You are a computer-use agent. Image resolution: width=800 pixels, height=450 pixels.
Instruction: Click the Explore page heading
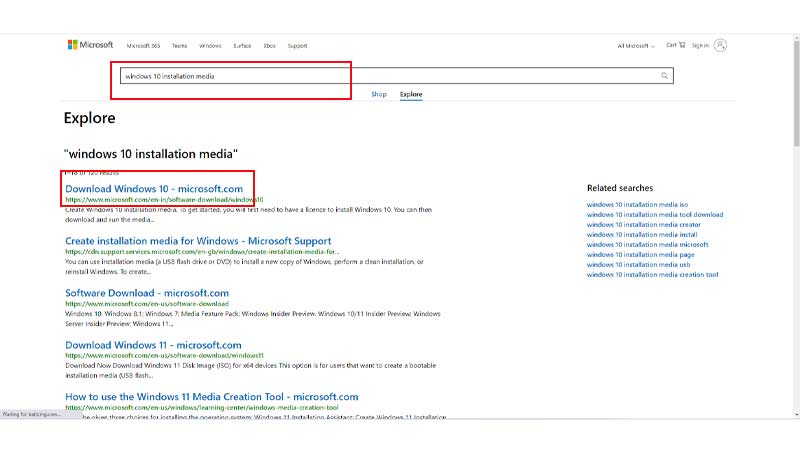coord(89,118)
